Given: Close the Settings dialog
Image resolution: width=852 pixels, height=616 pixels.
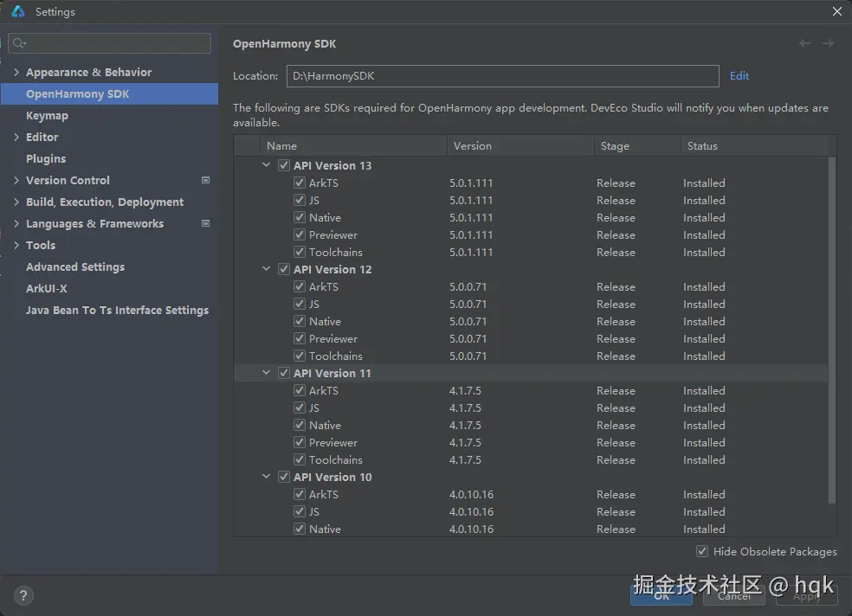Looking at the screenshot, I should pyautogui.click(x=836, y=11).
